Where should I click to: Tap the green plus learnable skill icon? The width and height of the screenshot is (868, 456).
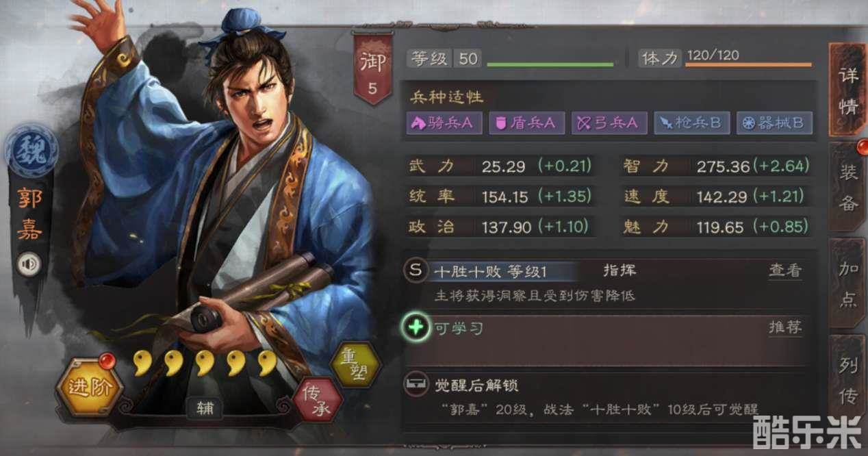pos(416,327)
